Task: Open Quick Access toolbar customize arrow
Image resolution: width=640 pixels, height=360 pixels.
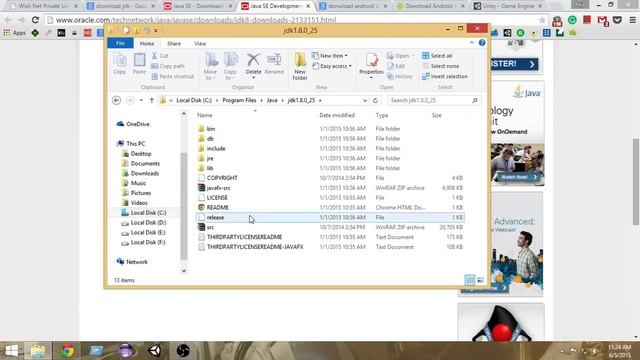Action: pos(156,31)
